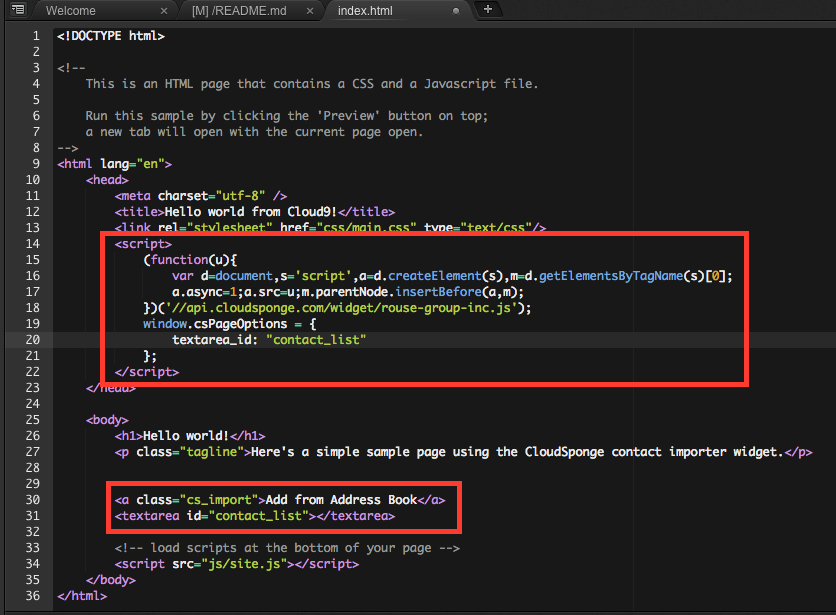Click line number 1 in the gutter

(x=36, y=36)
